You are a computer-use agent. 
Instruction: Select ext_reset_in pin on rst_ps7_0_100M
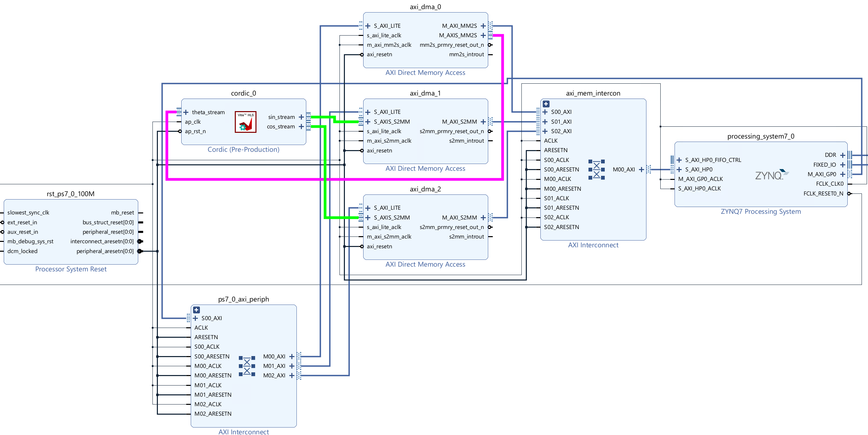click(22, 222)
